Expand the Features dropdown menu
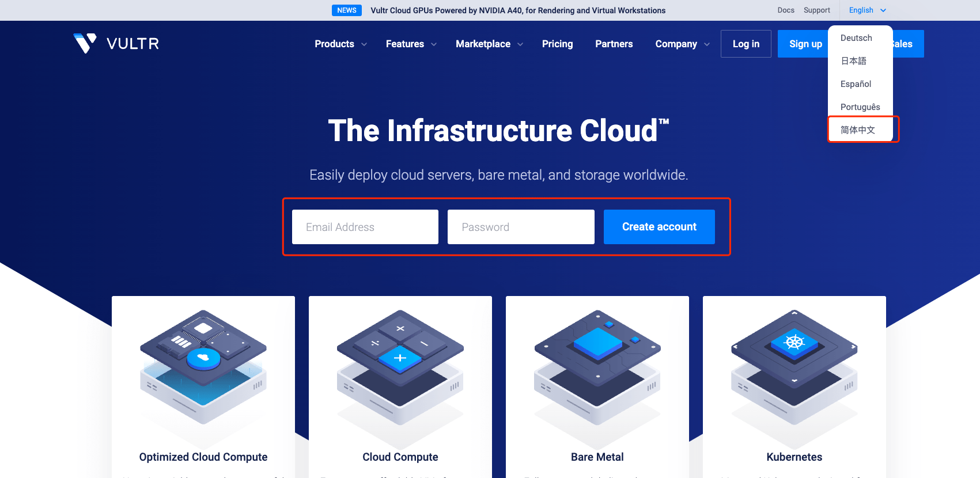The height and width of the screenshot is (478, 980). 411,44
